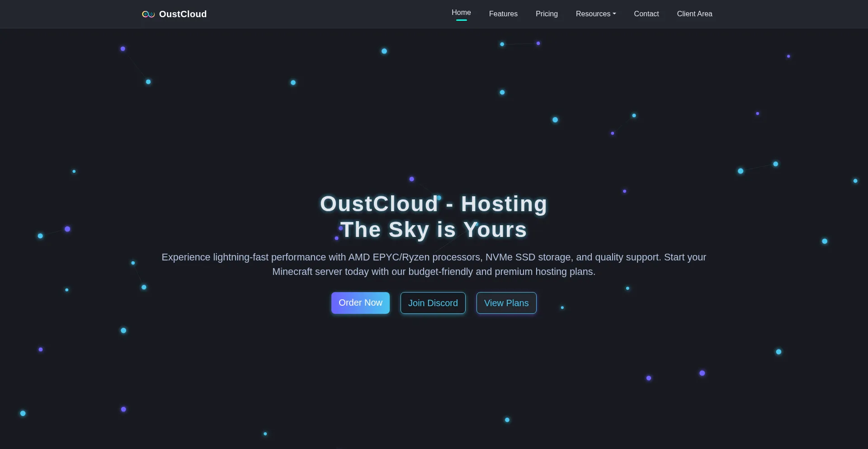The height and width of the screenshot is (449, 868).
Task: Select the View Plans button
Action: (x=506, y=303)
